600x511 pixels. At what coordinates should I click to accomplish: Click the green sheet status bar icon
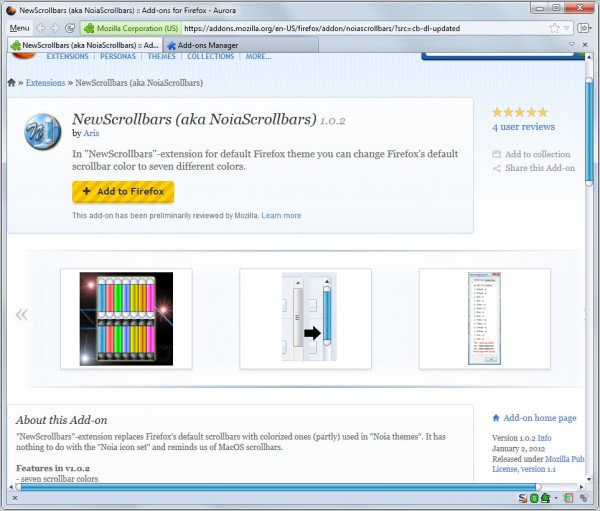(x=569, y=498)
